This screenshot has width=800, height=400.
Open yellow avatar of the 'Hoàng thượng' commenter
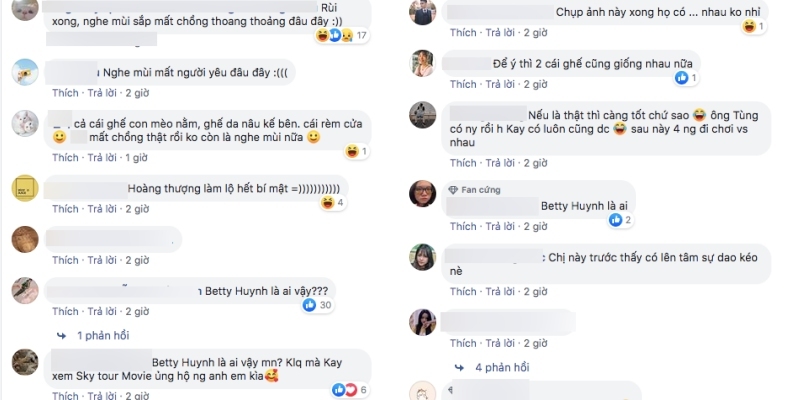pyautogui.click(x=25, y=188)
